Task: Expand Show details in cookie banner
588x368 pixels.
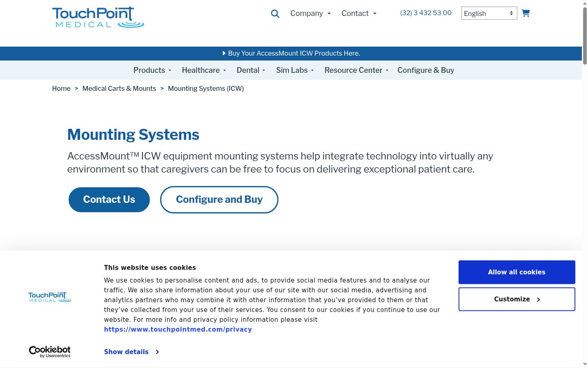Action: pyautogui.click(x=131, y=352)
